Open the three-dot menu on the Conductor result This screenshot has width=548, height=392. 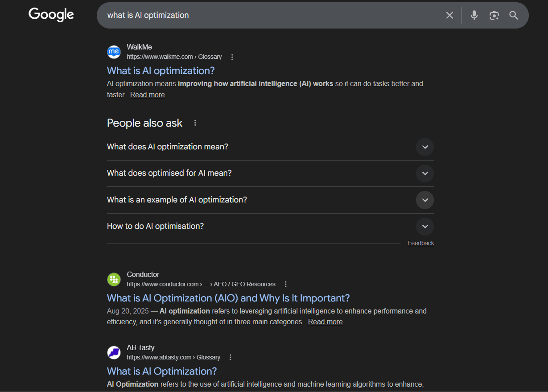[x=285, y=284]
